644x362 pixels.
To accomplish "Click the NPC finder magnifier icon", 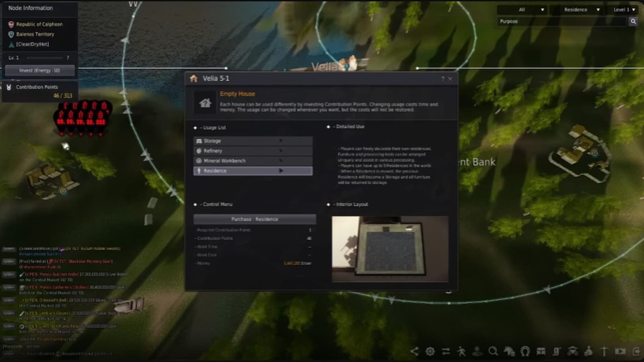I will 493,351.
